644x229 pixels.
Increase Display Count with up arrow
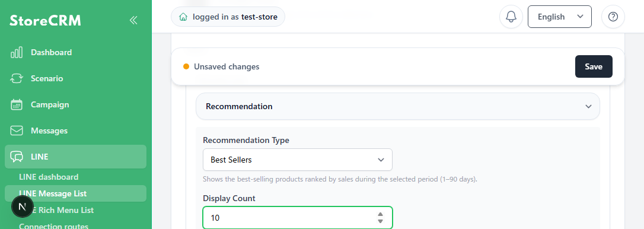pyautogui.click(x=380, y=215)
